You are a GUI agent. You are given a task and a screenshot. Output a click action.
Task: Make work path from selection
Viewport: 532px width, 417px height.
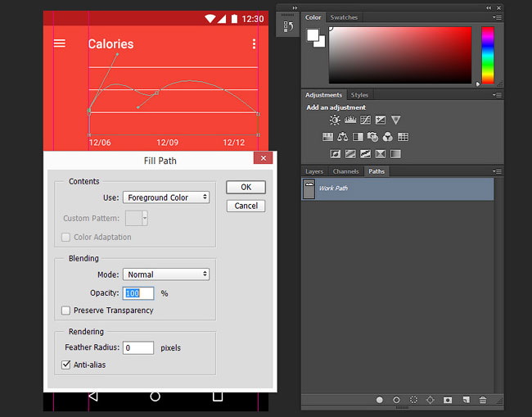[x=431, y=400]
